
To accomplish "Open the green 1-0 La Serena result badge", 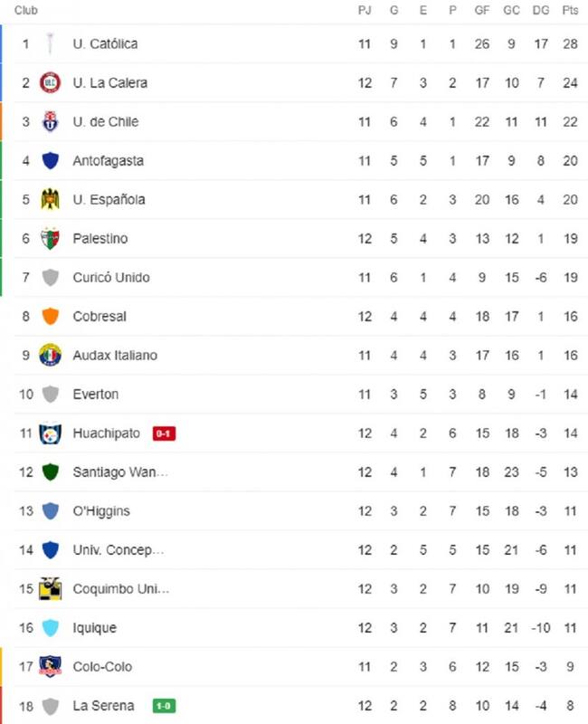I will coord(164,706).
